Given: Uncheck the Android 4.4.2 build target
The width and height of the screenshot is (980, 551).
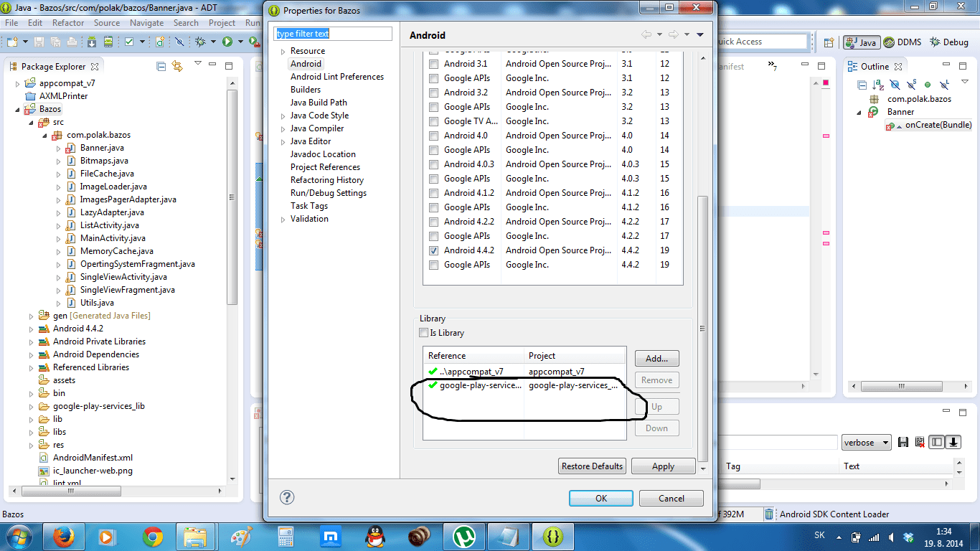Looking at the screenshot, I should click(x=433, y=250).
